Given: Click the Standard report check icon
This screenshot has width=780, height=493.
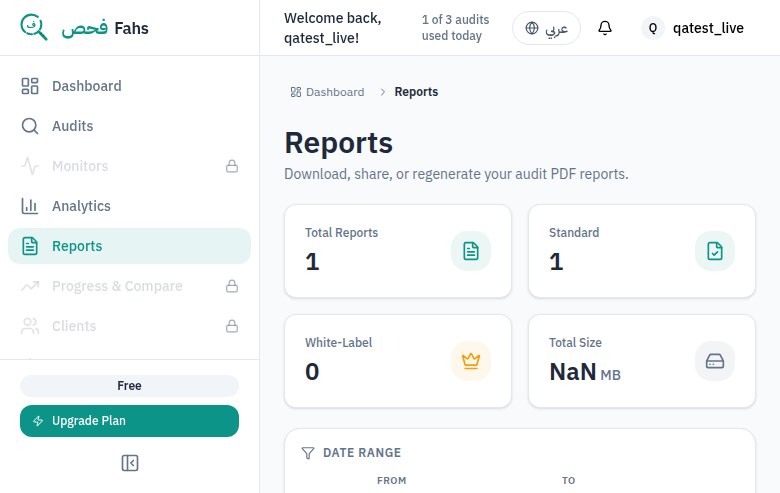Looking at the screenshot, I should [715, 251].
